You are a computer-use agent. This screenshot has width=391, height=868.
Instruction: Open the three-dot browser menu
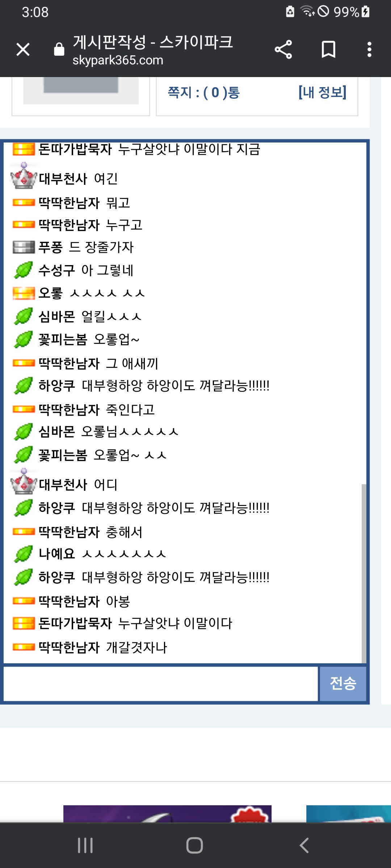369,50
